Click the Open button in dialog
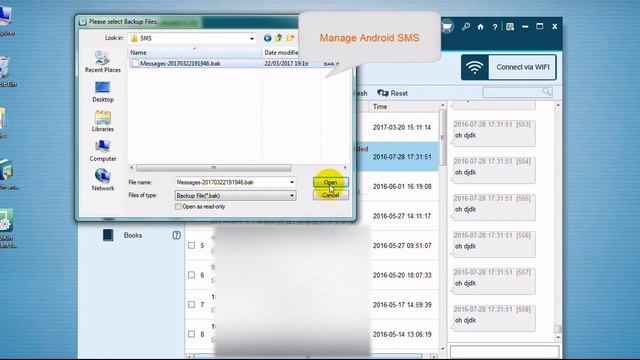This screenshot has height=360, width=640. click(331, 182)
